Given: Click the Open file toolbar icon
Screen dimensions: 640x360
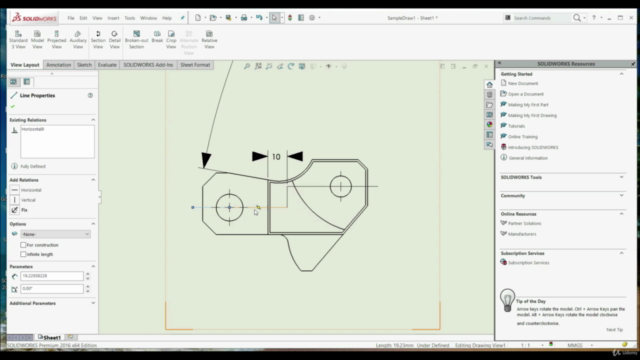Looking at the screenshot, I should pos(213,18).
